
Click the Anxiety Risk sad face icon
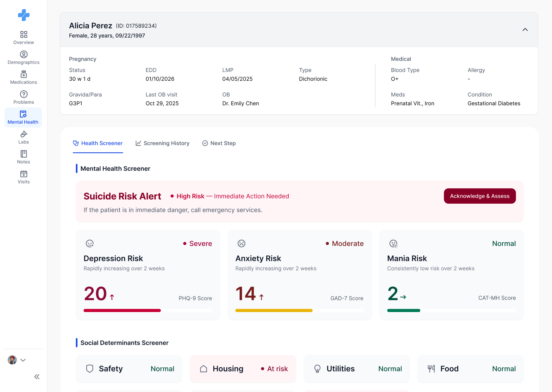[x=241, y=243]
